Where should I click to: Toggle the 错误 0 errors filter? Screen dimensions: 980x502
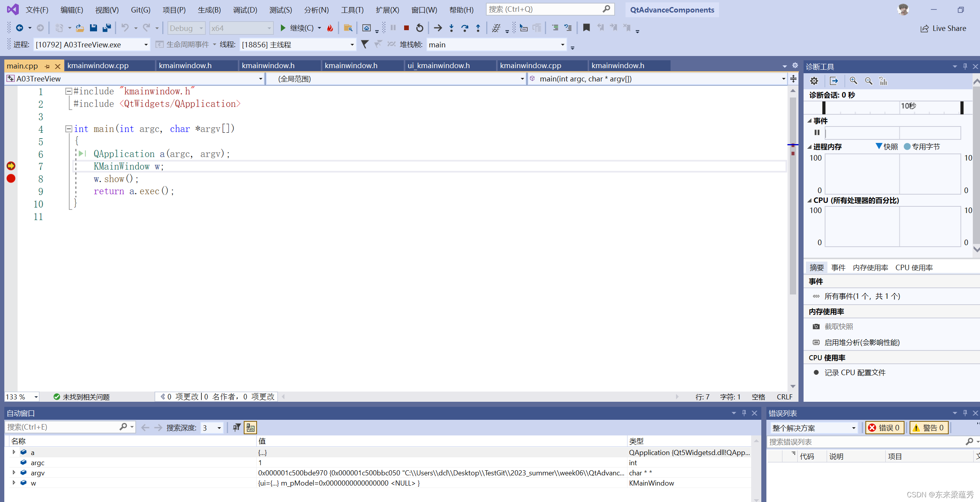tap(885, 428)
